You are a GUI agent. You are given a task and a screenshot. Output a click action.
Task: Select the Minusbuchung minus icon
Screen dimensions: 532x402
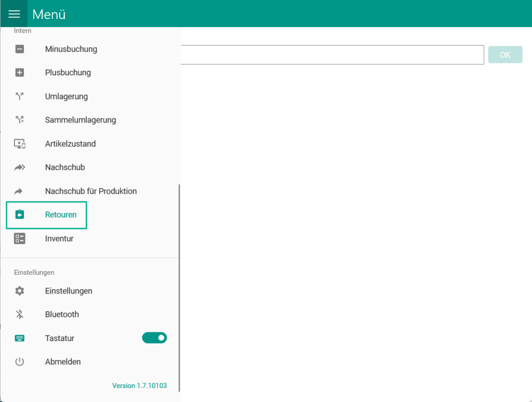(19, 49)
